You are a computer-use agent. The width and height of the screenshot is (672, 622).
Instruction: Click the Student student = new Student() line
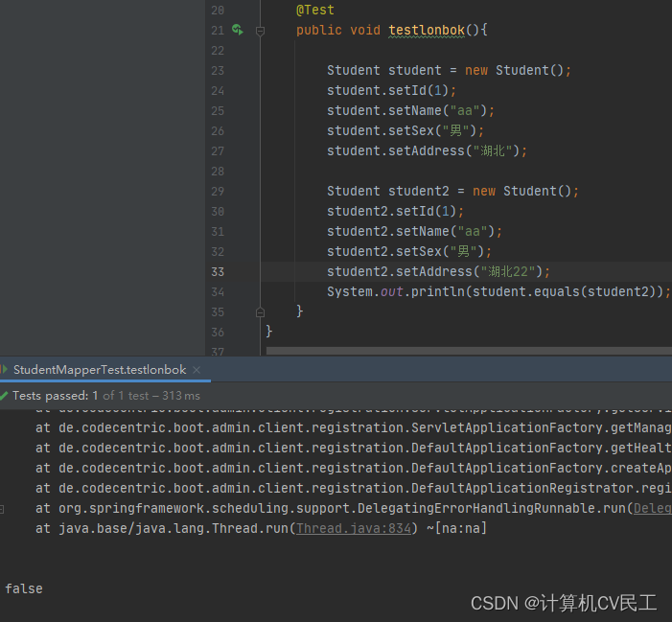[449, 70]
